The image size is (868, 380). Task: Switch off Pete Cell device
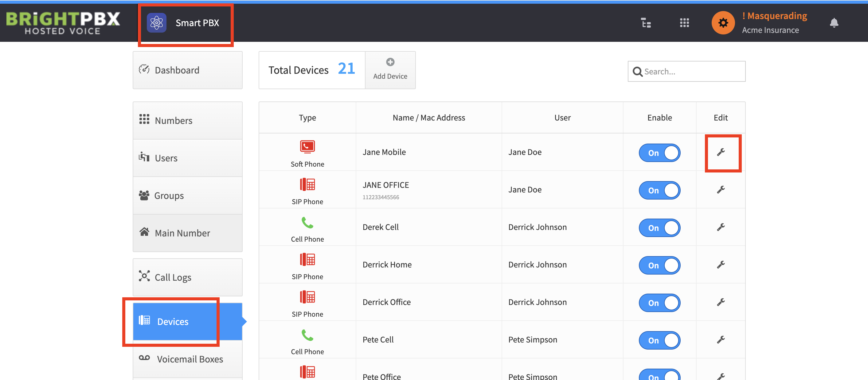(x=659, y=340)
